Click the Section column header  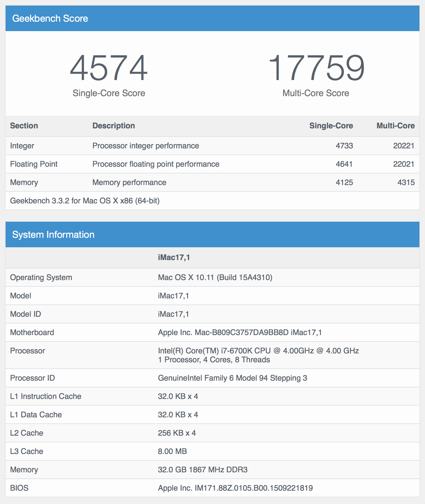click(24, 126)
